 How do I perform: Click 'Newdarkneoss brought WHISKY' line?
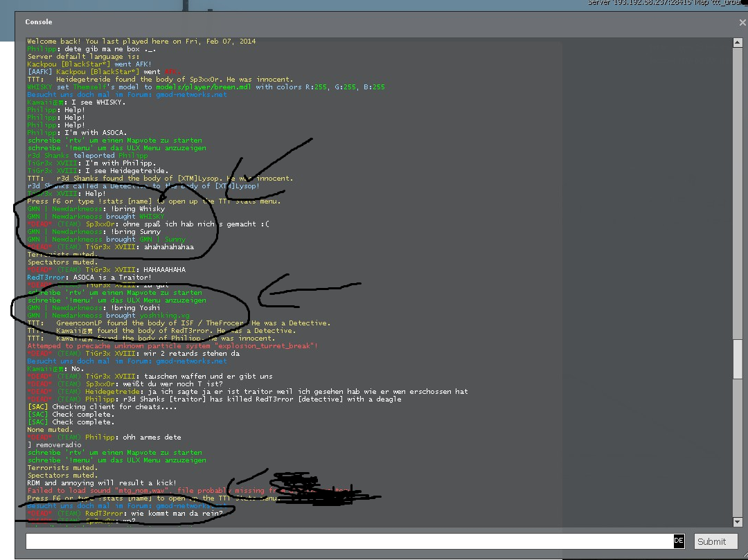pos(96,217)
